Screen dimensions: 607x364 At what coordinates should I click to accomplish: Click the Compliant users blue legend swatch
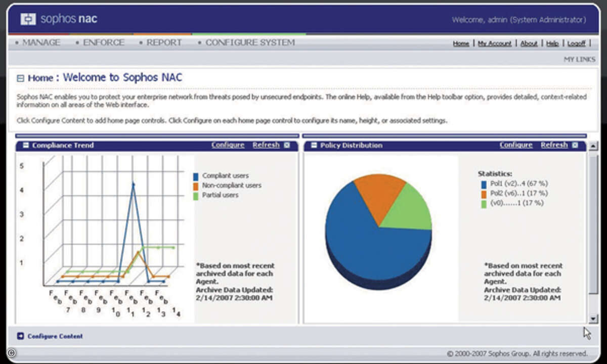pos(196,176)
